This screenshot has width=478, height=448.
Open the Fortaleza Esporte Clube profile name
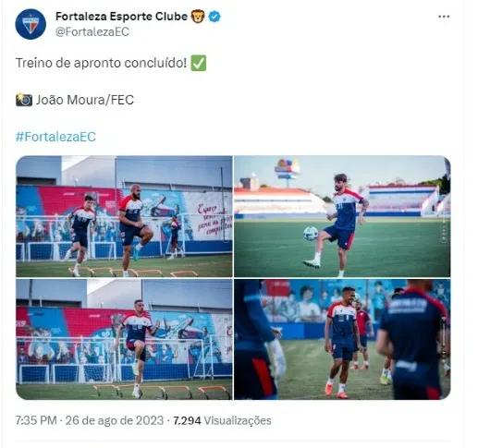click(121, 17)
